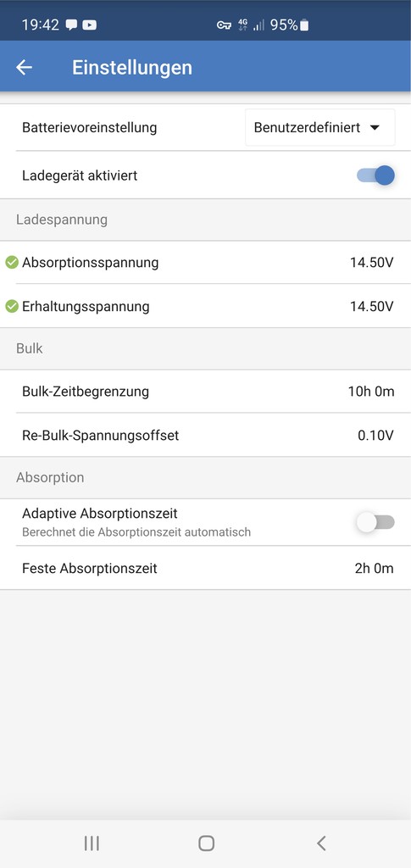The width and height of the screenshot is (411, 868).
Task: Disable the Ladegerät aktiviert switch
Action: pyautogui.click(x=375, y=175)
